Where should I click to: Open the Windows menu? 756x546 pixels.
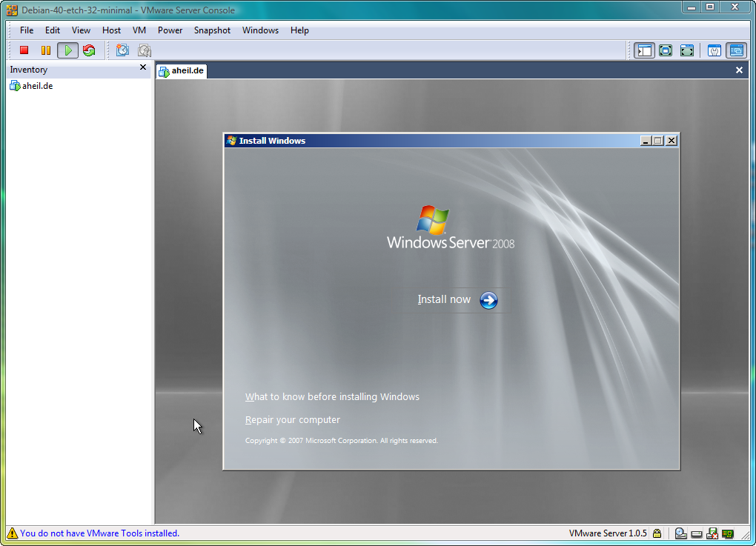click(x=260, y=30)
